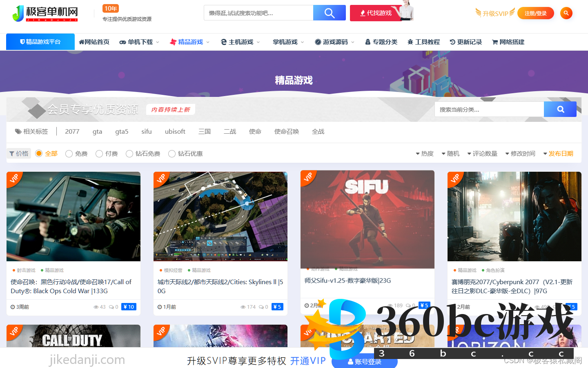Click the 10年 anniversary badge
Screen dimensions: 588x368
click(x=111, y=9)
